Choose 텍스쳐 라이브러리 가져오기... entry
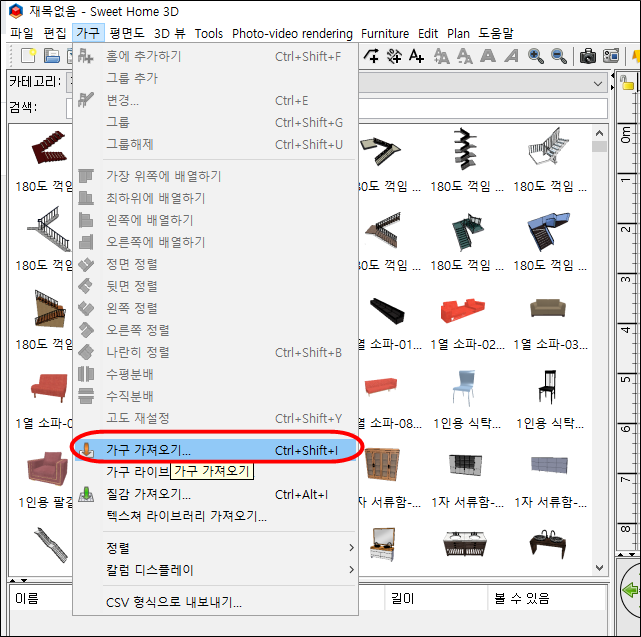 (x=215, y=516)
